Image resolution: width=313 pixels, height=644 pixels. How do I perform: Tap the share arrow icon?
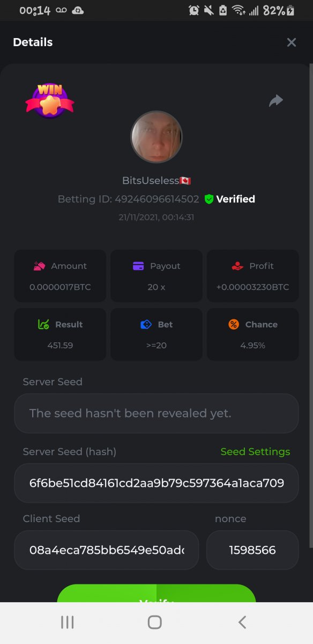coord(276,100)
